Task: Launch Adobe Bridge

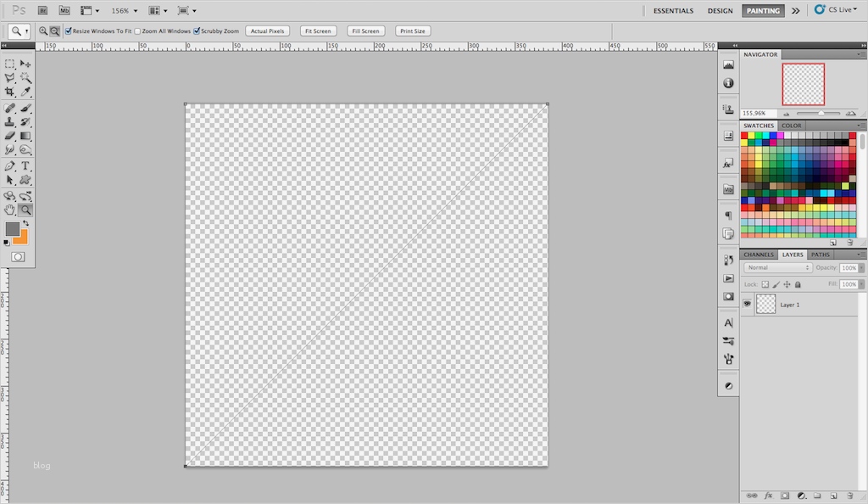Action: coord(42,10)
